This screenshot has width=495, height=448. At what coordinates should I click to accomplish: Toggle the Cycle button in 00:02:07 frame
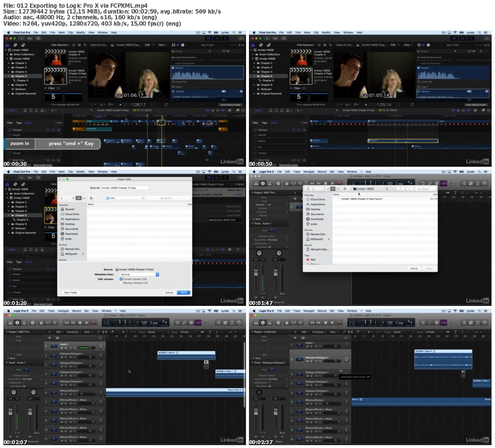click(177, 323)
